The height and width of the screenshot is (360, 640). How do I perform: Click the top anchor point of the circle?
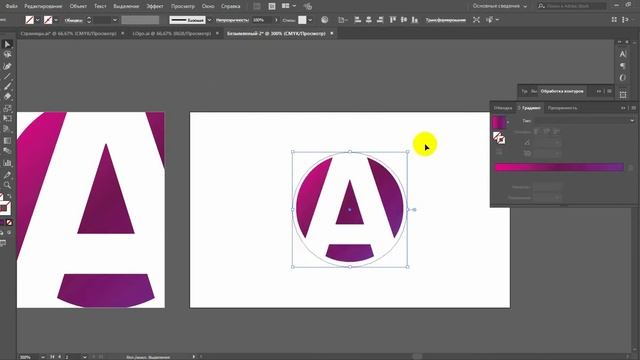pos(350,151)
